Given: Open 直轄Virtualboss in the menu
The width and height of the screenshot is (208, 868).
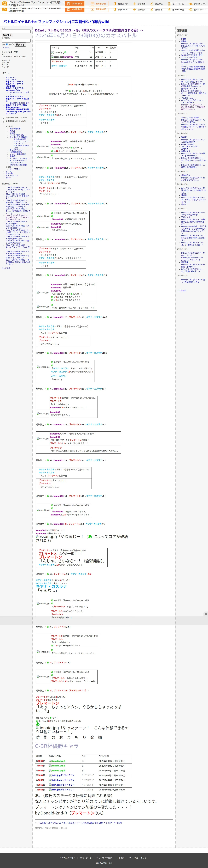Looking at the screenshot, I should coord(13,108).
